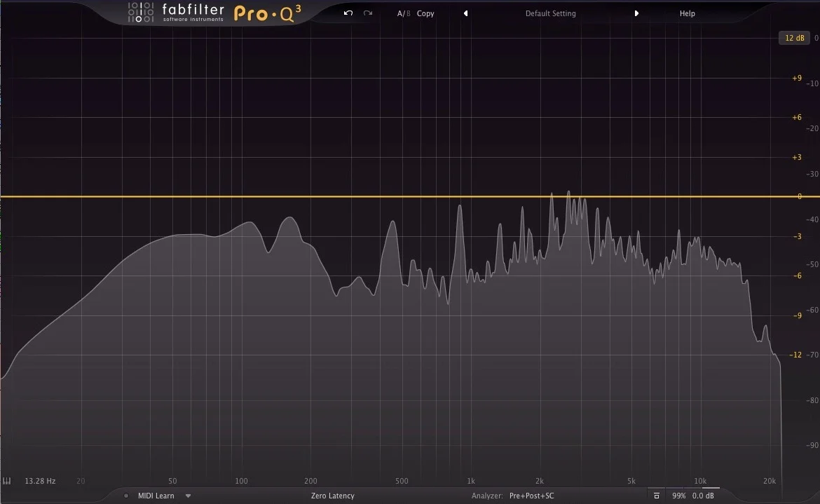The height and width of the screenshot is (504, 820).
Task: Change the 12 dB display range
Action: [794, 38]
